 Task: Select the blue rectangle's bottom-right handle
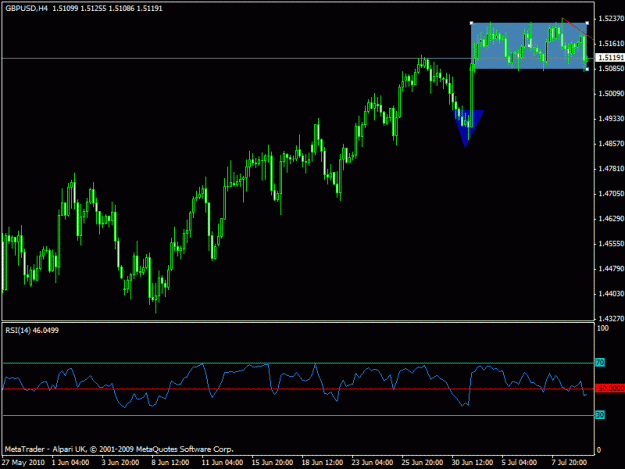(x=587, y=69)
